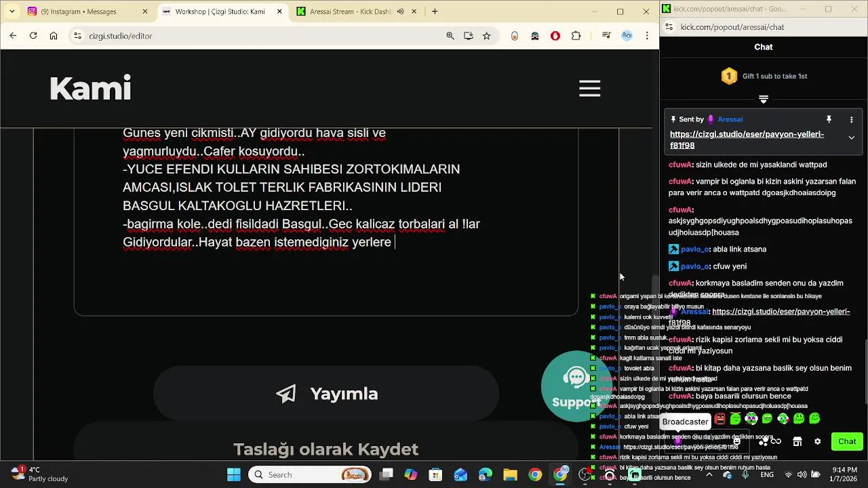The image size is (868, 488).
Task: Go back in the Chrome browser
Action: click(13, 36)
